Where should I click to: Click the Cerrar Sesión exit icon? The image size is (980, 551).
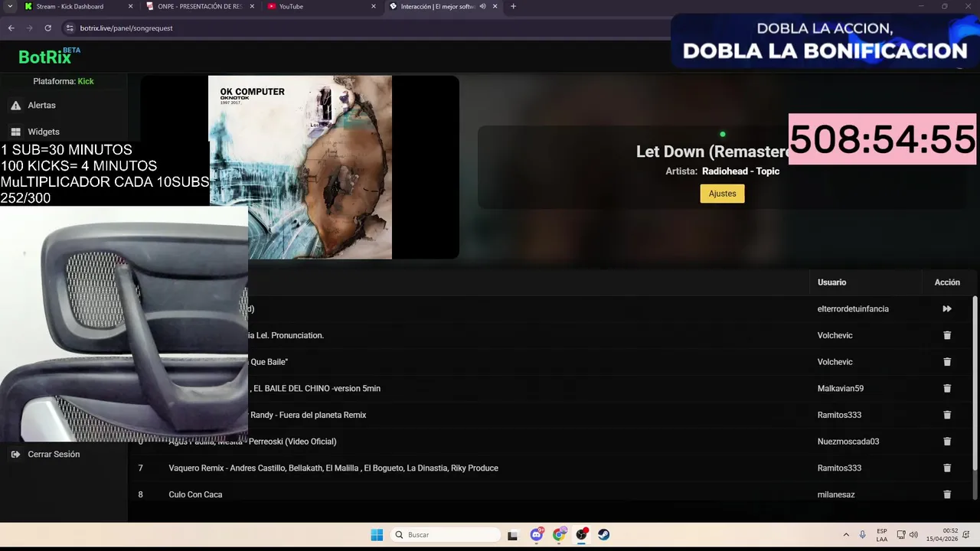pos(15,454)
